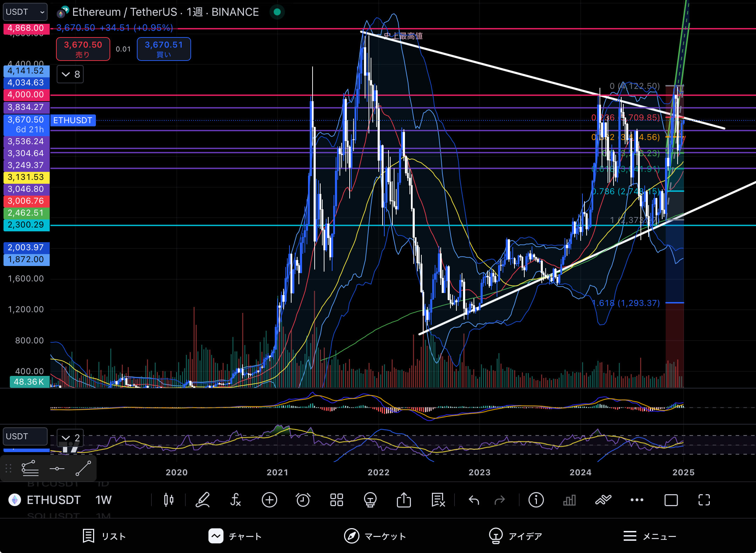
Task: Open the three-dots more options
Action: pyautogui.click(x=637, y=500)
